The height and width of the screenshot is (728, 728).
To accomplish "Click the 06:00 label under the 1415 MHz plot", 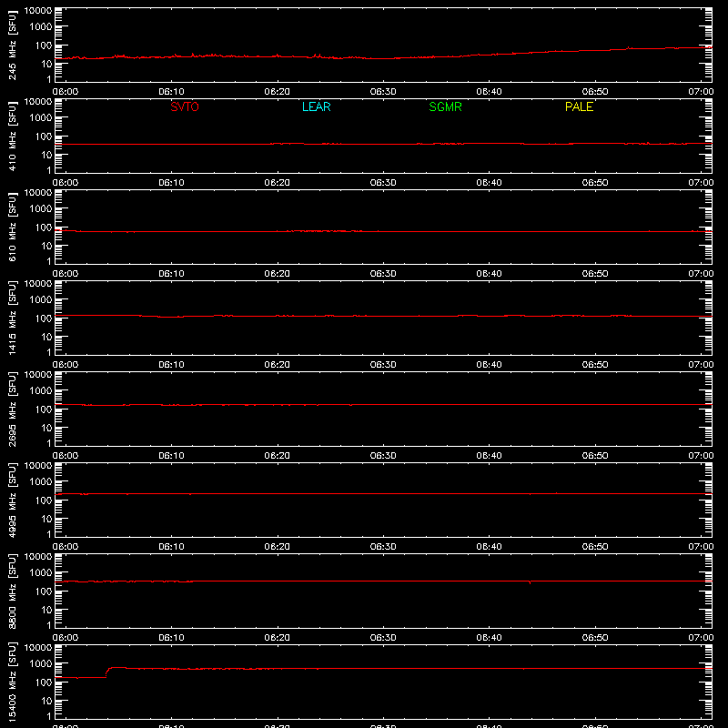I will tap(66, 365).
